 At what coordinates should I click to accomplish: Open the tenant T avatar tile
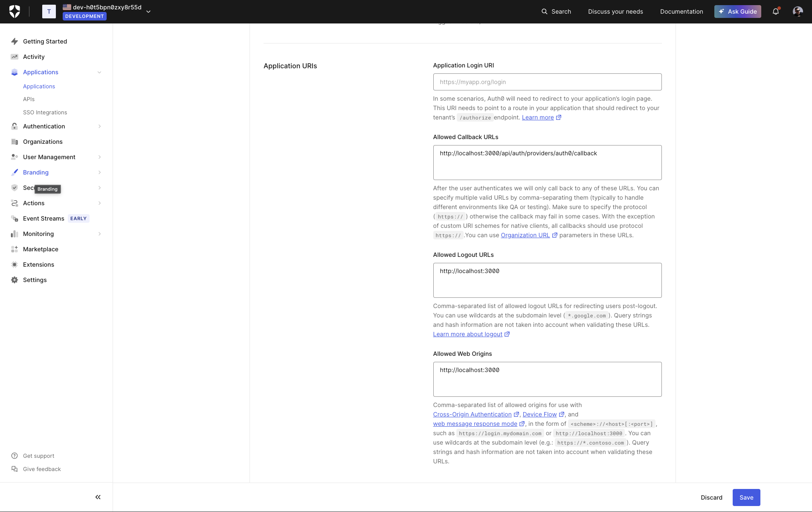49,12
